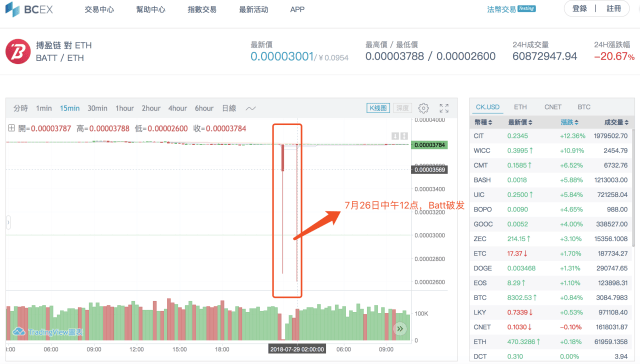Click the double-arrow scroll-to-latest chart button
The height and width of the screenshot is (364, 640).
click(400, 328)
